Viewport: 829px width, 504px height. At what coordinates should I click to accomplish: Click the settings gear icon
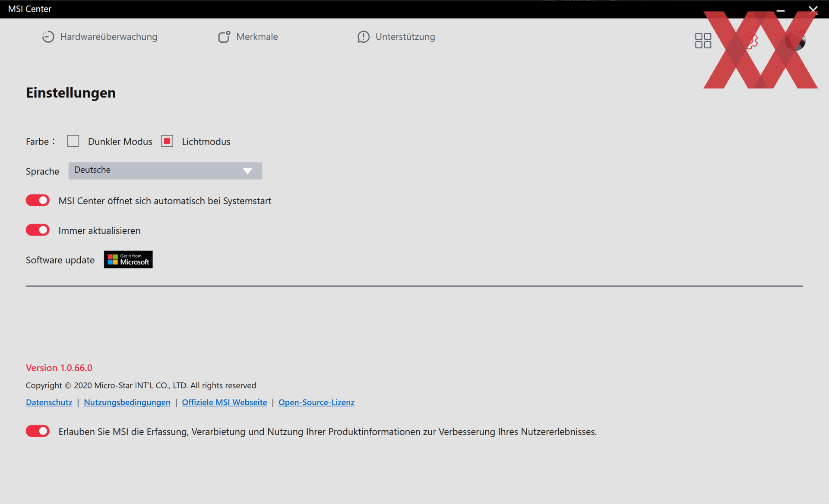[750, 41]
